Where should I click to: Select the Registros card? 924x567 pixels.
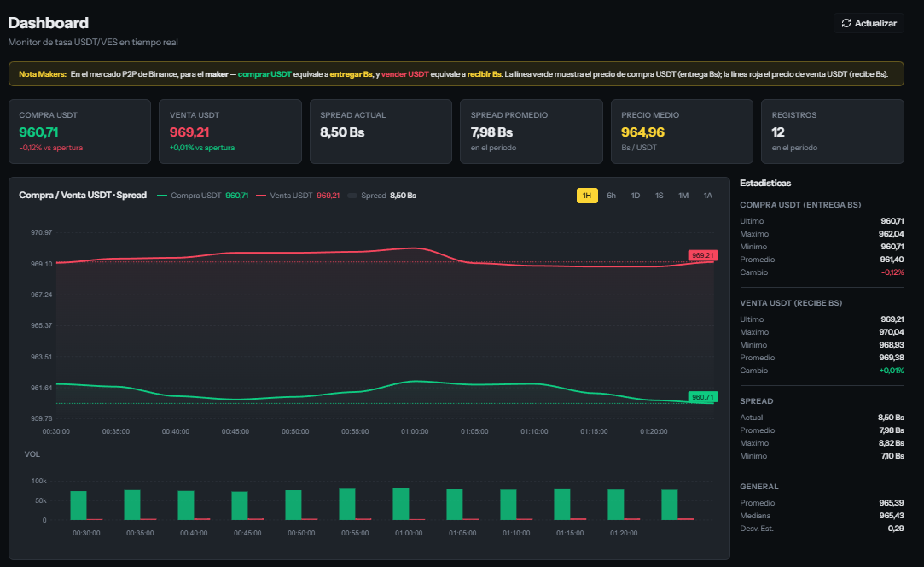(x=833, y=131)
